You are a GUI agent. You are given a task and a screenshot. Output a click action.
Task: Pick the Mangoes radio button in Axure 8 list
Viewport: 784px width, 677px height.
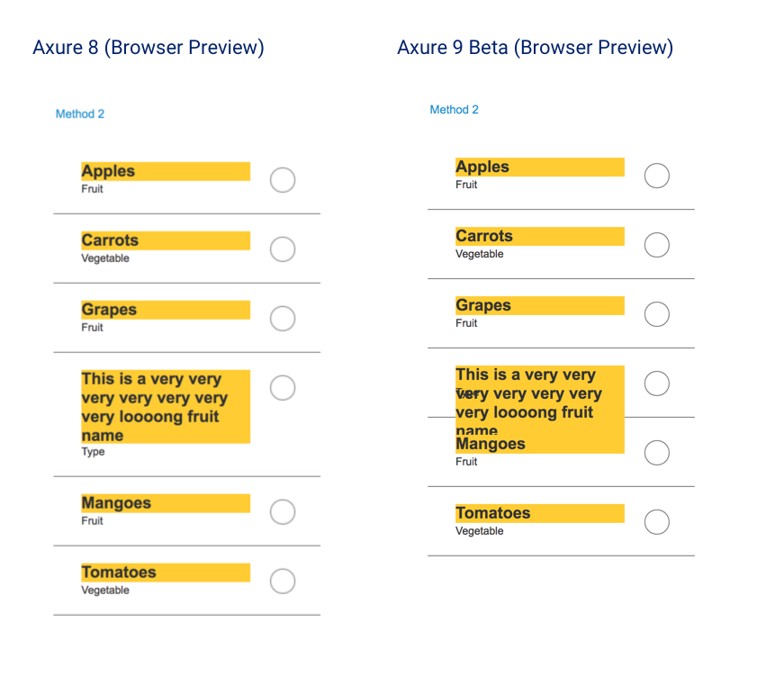click(283, 511)
